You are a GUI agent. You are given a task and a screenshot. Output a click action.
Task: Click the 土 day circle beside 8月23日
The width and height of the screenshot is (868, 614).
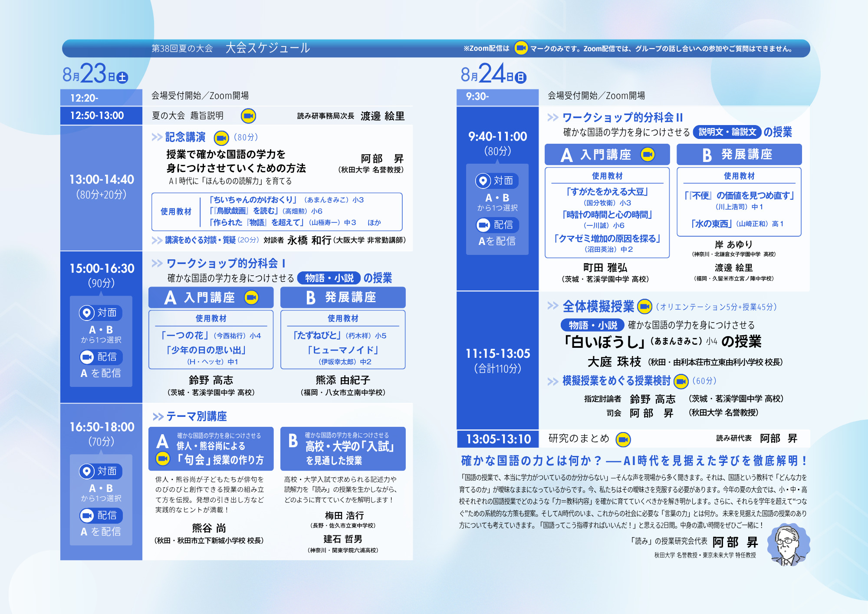(122, 78)
